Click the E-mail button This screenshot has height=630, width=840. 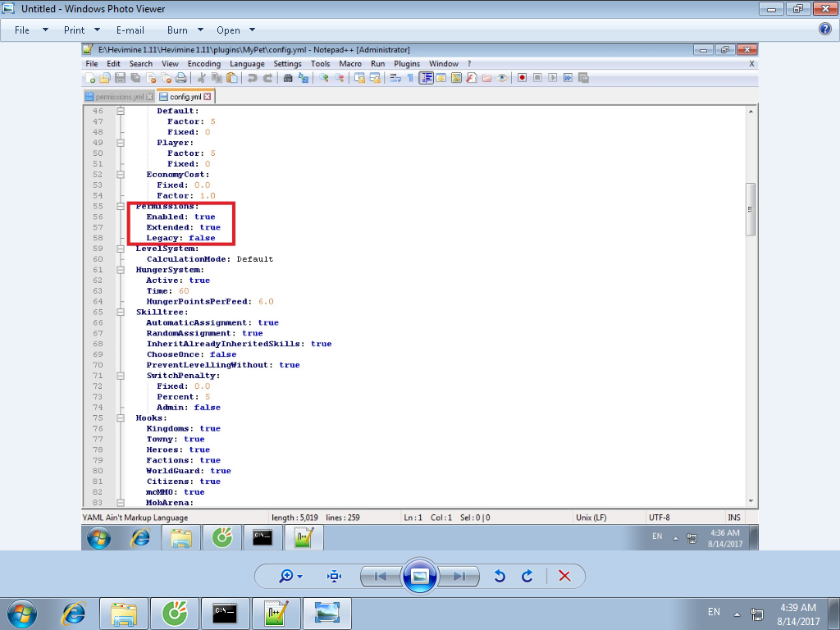[130, 30]
